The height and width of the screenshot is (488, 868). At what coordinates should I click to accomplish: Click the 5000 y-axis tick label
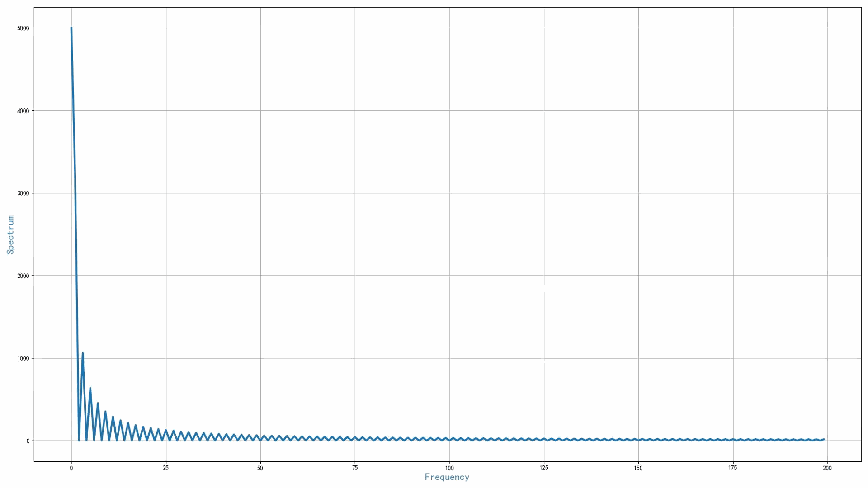(23, 28)
